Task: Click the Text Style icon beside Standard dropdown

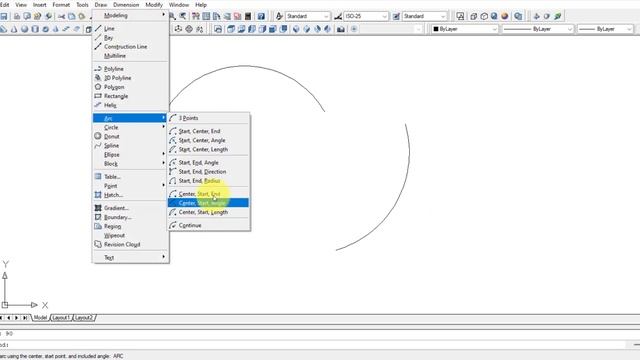Action: (279, 16)
